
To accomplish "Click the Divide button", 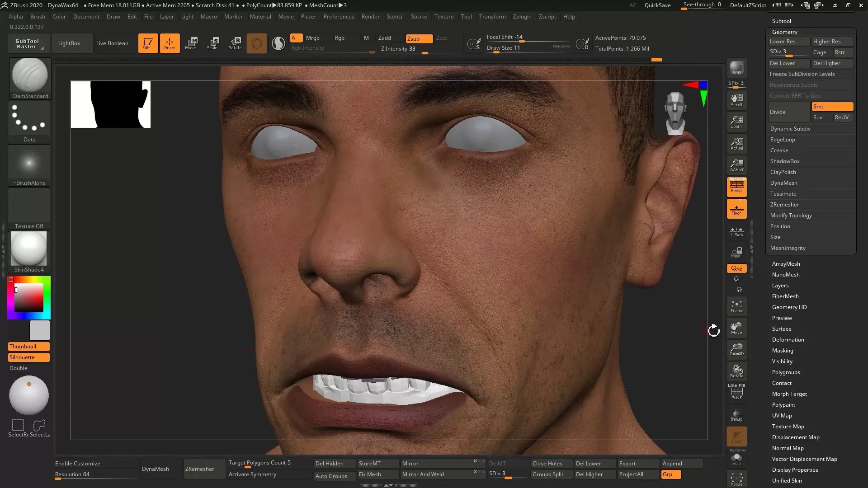I will click(x=788, y=112).
